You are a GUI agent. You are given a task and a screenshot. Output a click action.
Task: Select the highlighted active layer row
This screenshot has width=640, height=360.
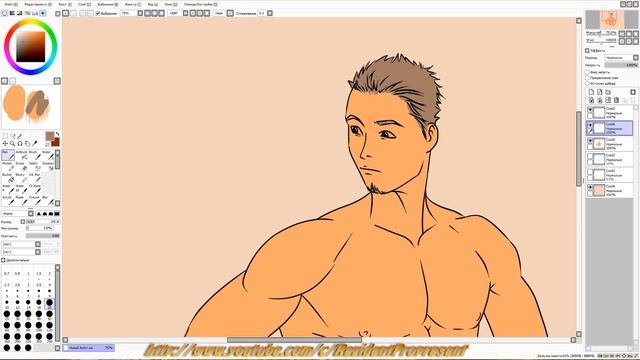pos(609,128)
